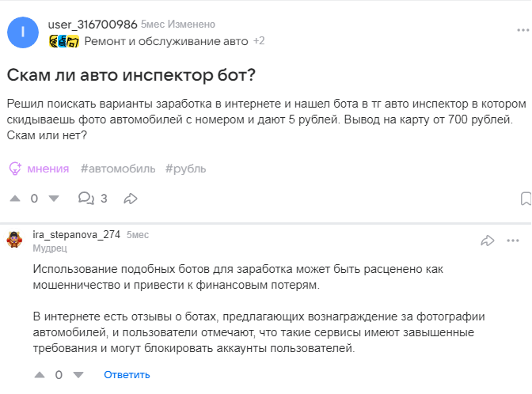The height and width of the screenshot is (394, 532).
Task: Click the lightbulb icon next to мнения
Action: pyautogui.click(x=14, y=169)
